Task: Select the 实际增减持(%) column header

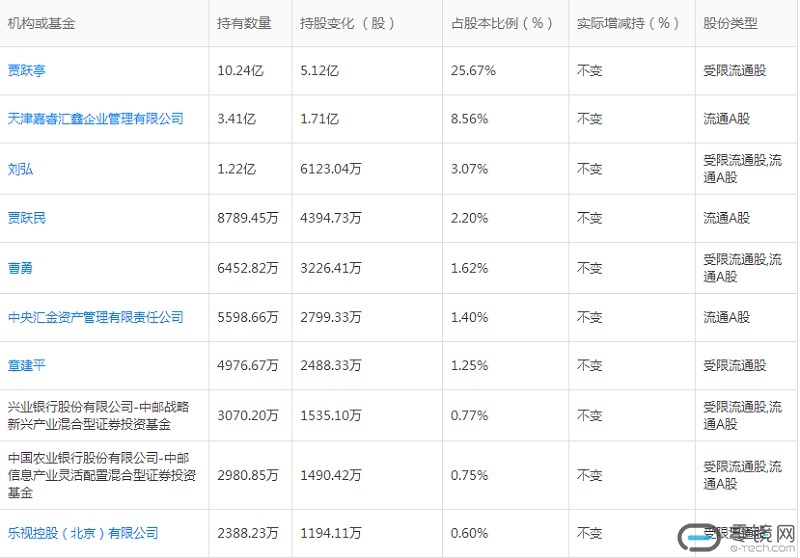Action: coord(628,23)
